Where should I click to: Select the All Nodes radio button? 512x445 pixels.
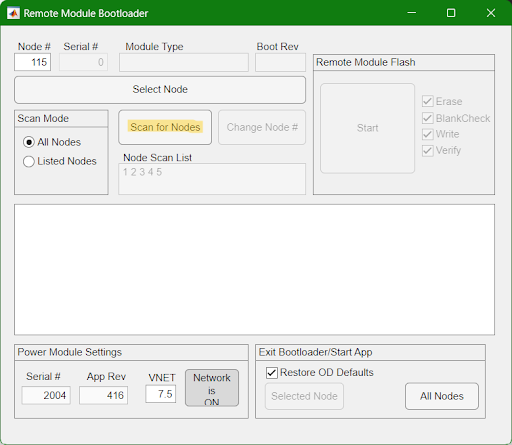pos(29,142)
